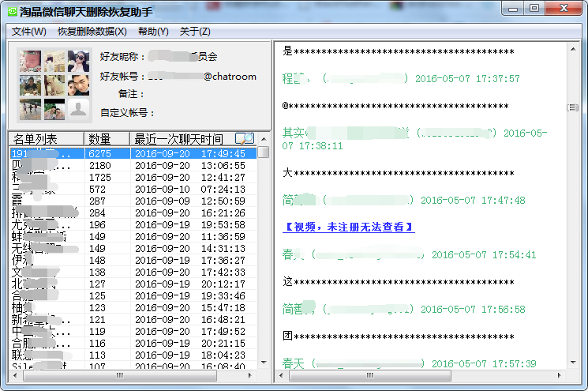Image resolution: width=588 pixels, height=391 pixels.
Task: Select the row with count 127
Action: 133,284
